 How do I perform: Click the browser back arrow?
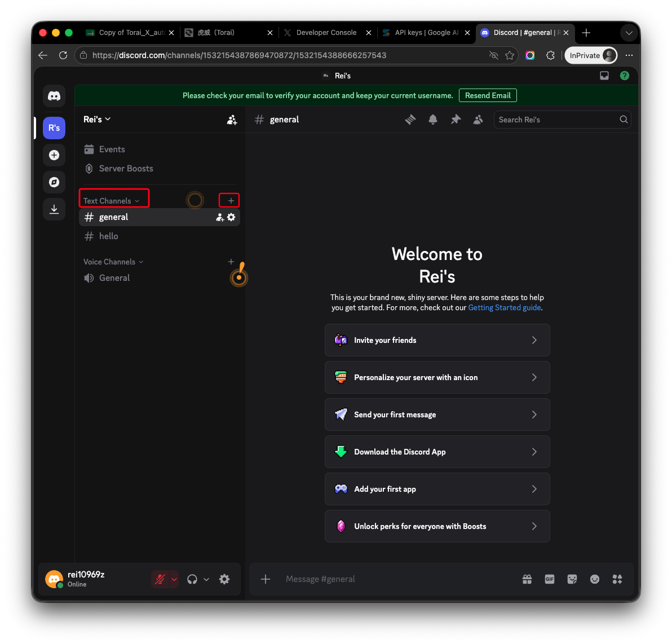tap(43, 55)
